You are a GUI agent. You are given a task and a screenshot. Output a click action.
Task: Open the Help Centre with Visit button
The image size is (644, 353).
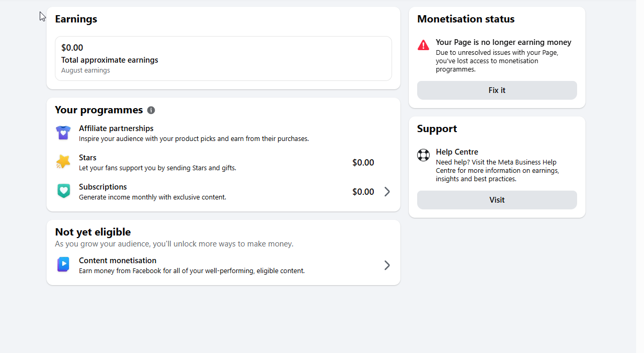point(497,200)
